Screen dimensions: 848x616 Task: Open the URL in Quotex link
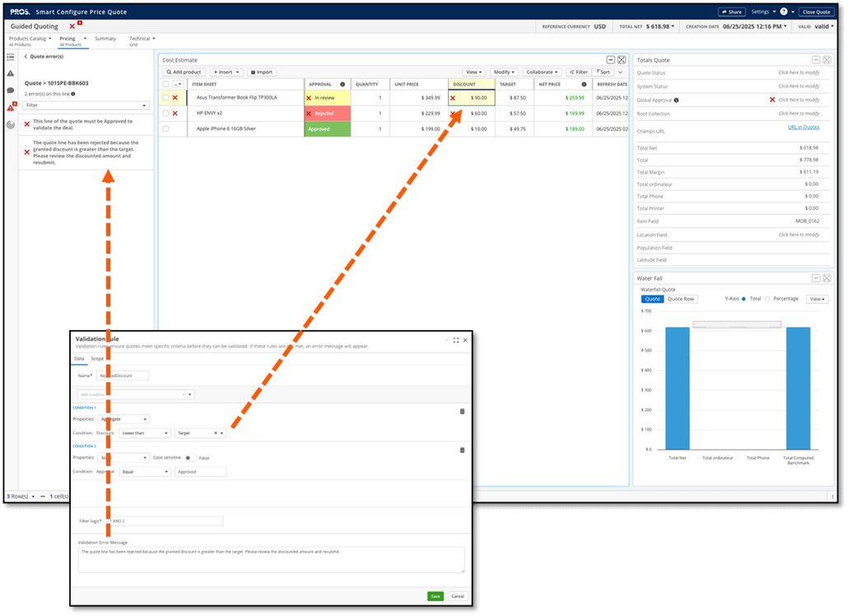pyautogui.click(x=803, y=127)
